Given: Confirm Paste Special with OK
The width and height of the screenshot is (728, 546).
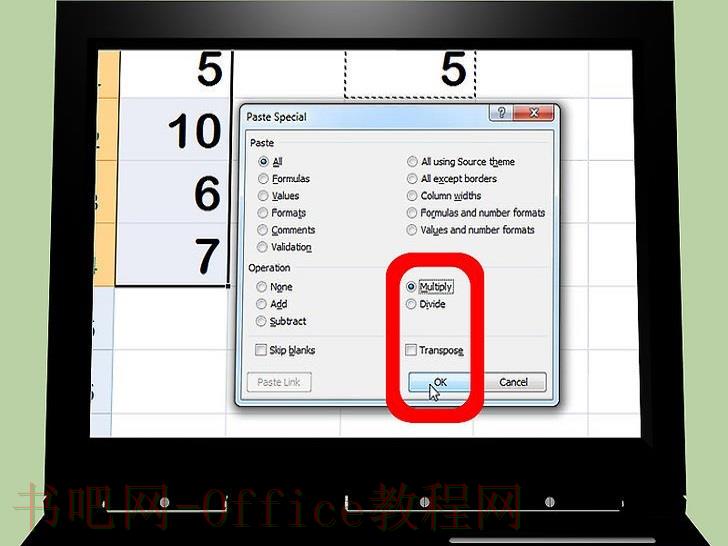Looking at the screenshot, I should pos(440,382).
